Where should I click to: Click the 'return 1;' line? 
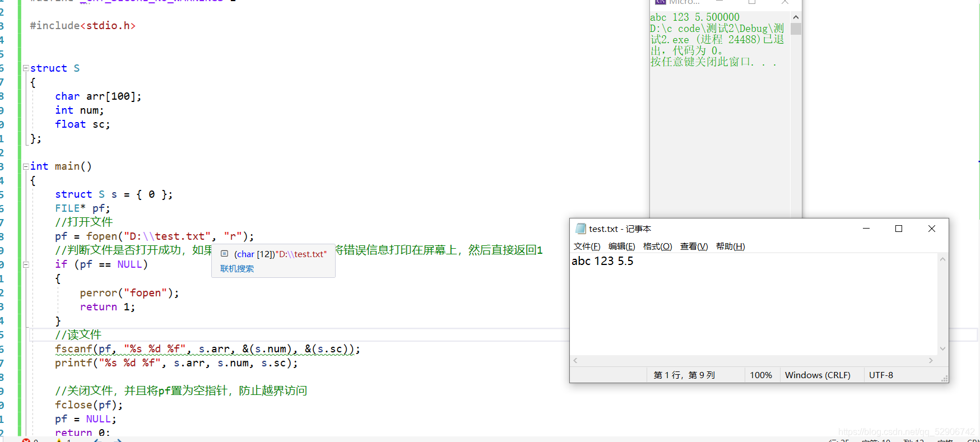108,307
